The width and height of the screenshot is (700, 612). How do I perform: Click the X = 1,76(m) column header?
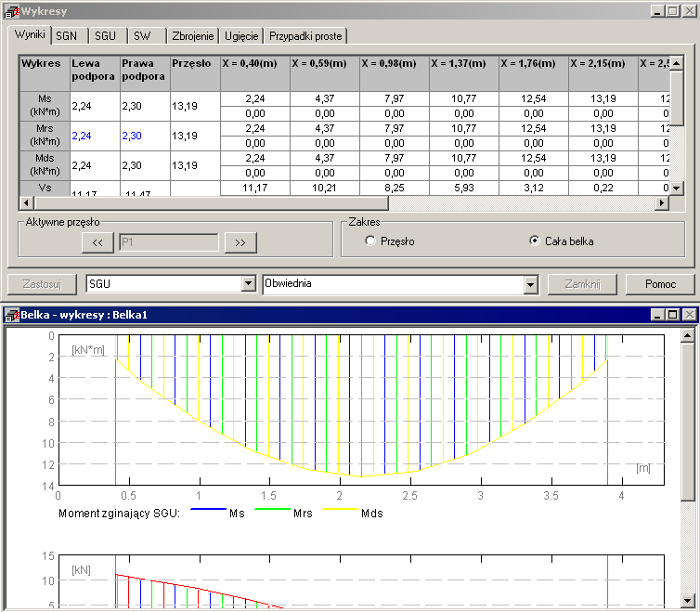(x=534, y=73)
